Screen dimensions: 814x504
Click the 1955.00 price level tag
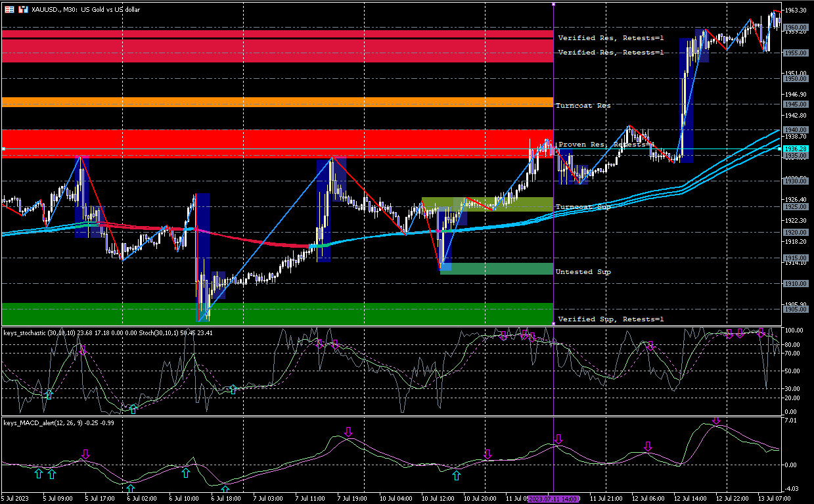pyautogui.click(x=795, y=53)
